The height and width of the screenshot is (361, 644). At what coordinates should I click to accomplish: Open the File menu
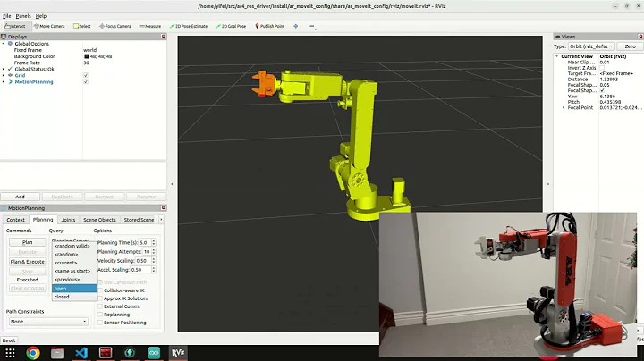7,16
